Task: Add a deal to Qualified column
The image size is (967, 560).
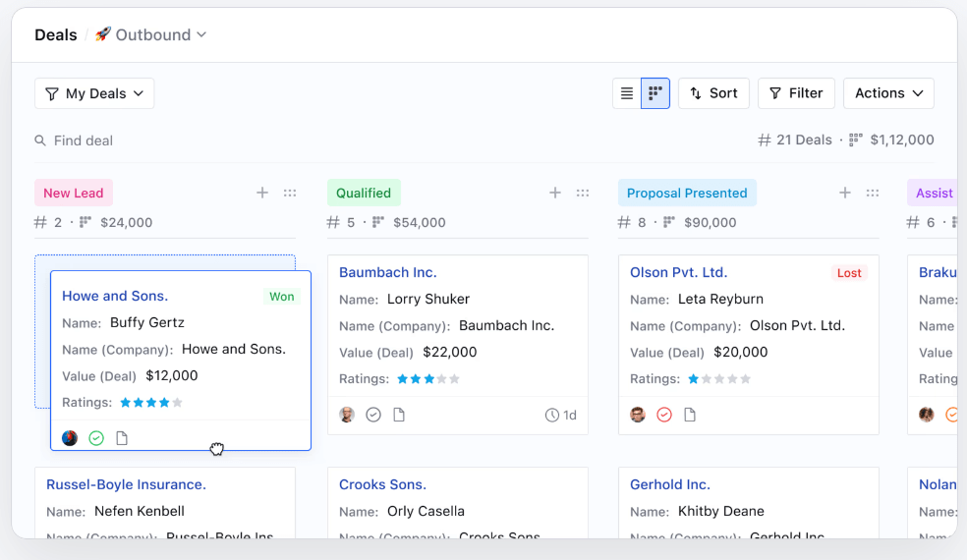Action: (x=555, y=193)
